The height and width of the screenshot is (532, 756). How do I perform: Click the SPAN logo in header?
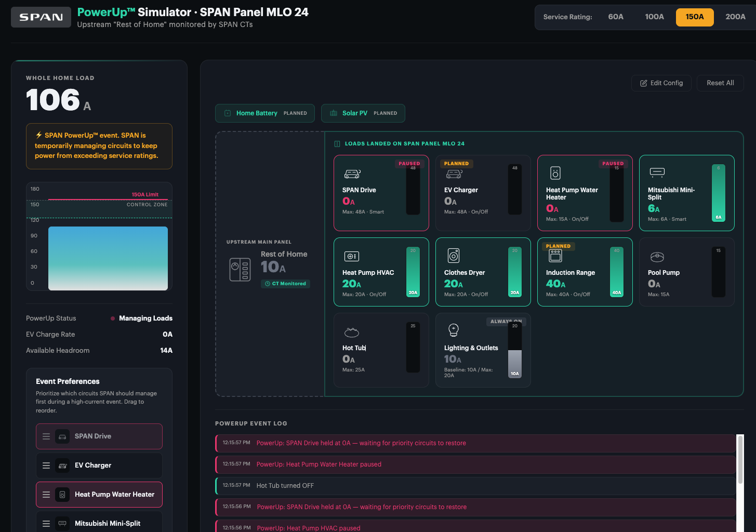(x=41, y=17)
